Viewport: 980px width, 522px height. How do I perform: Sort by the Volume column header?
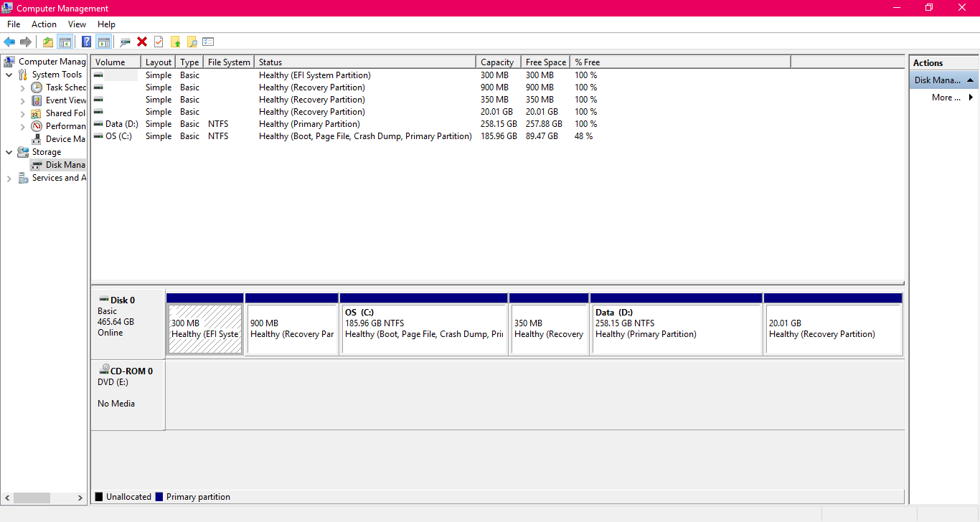[116, 62]
